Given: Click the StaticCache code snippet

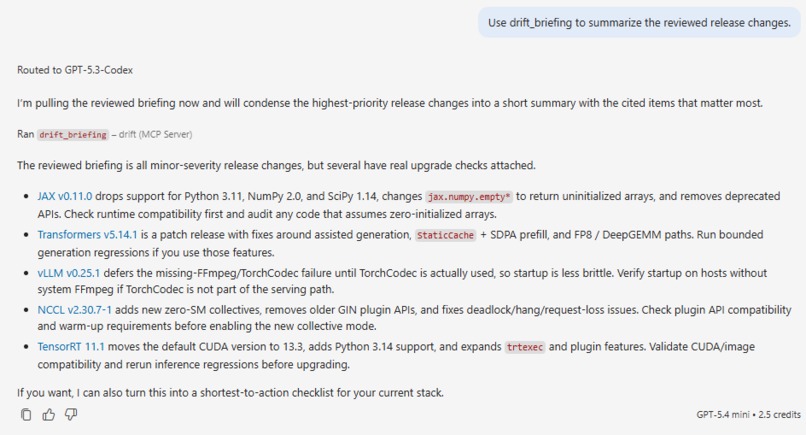Looking at the screenshot, I should coord(445,235).
